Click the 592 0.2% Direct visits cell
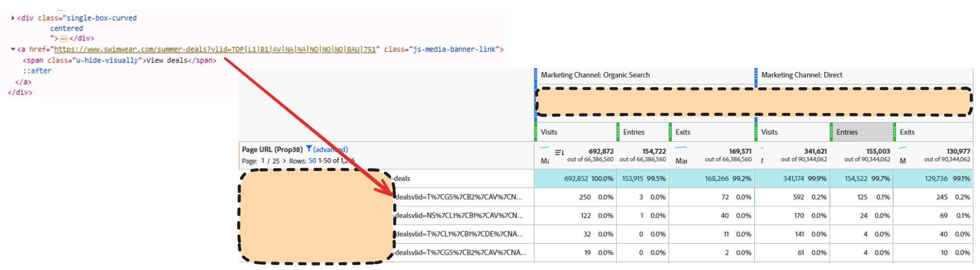The image size is (980, 270). tap(792, 197)
